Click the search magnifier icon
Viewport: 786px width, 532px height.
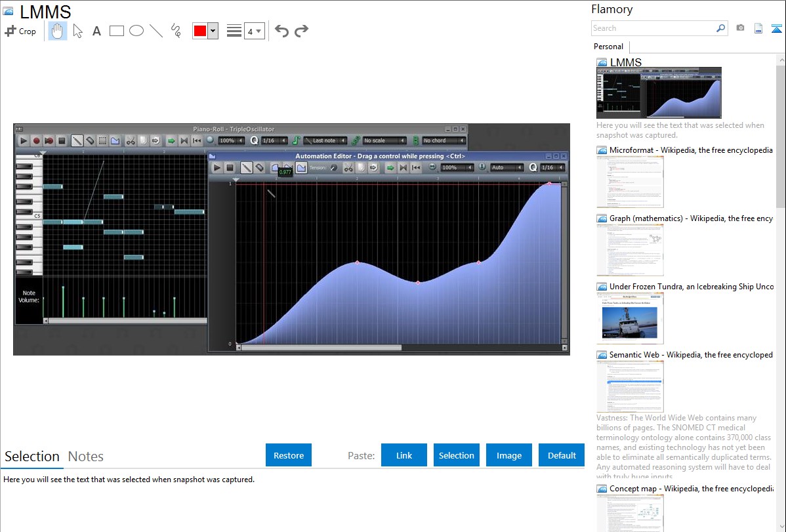coord(721,28)
